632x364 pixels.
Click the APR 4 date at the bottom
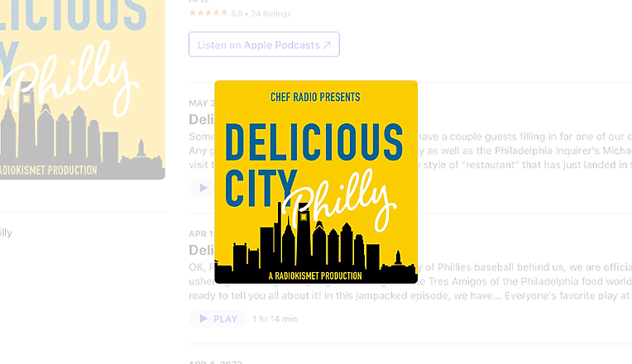pos(215,362)
